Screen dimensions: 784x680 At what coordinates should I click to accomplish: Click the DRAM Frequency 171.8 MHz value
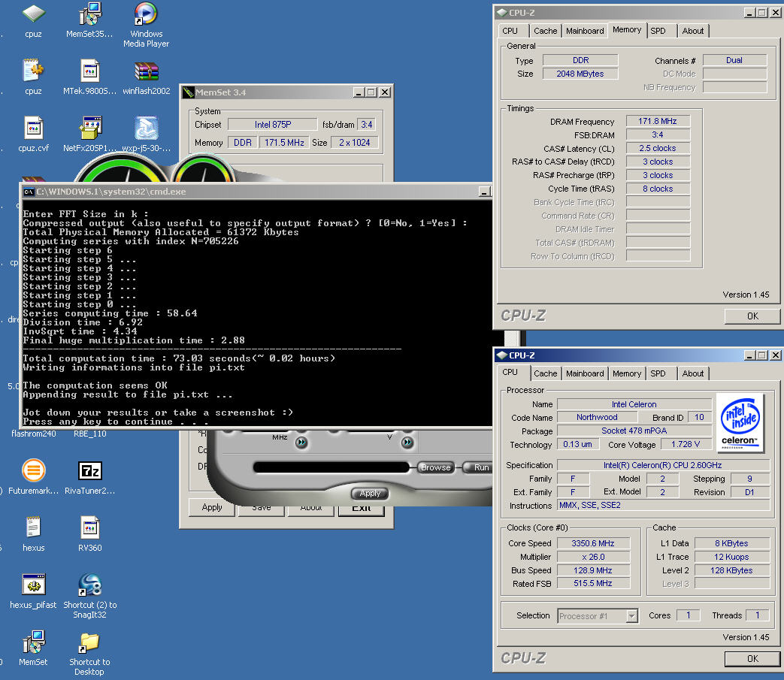tap(658, 122)
